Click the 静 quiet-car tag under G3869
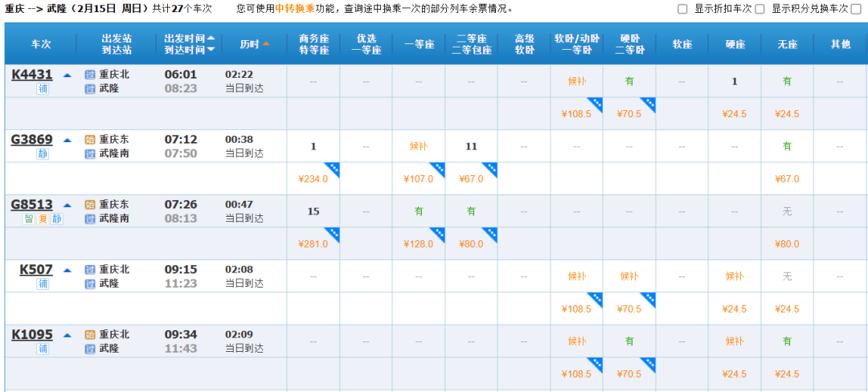 tap(43, 153)
